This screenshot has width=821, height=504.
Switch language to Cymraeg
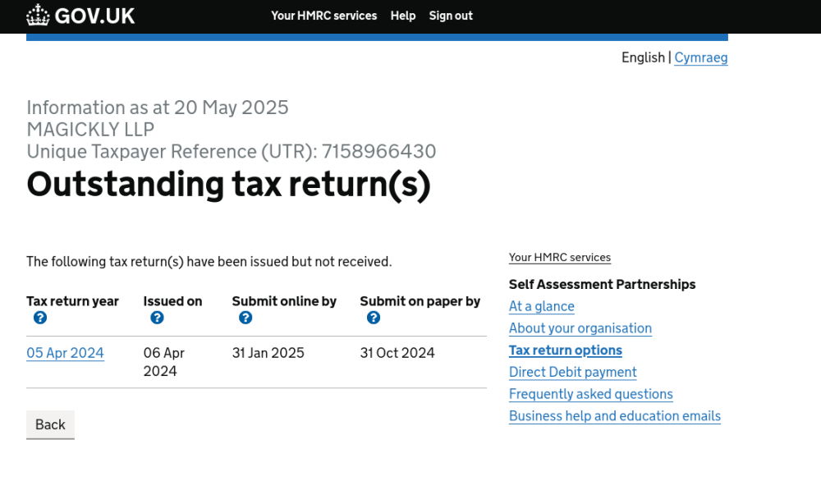click(700, 57)
